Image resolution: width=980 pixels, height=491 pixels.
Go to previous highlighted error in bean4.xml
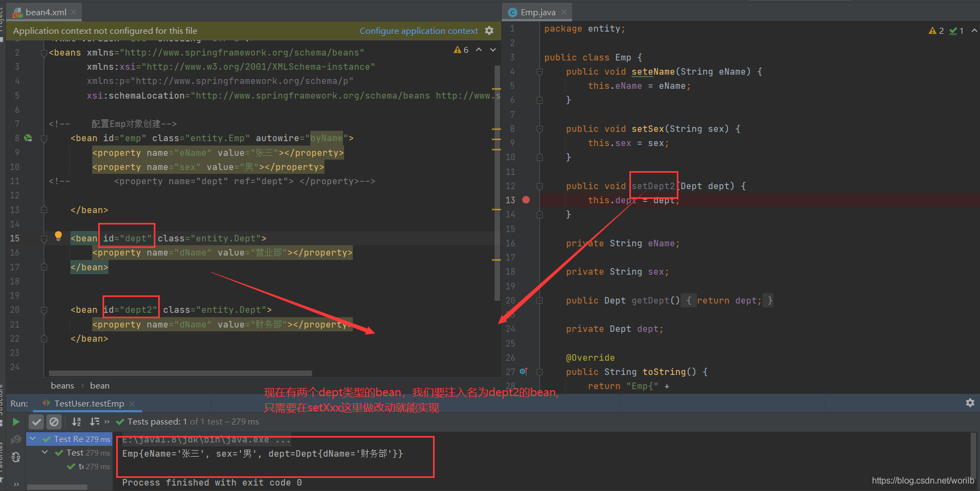[x=479, y=50]
